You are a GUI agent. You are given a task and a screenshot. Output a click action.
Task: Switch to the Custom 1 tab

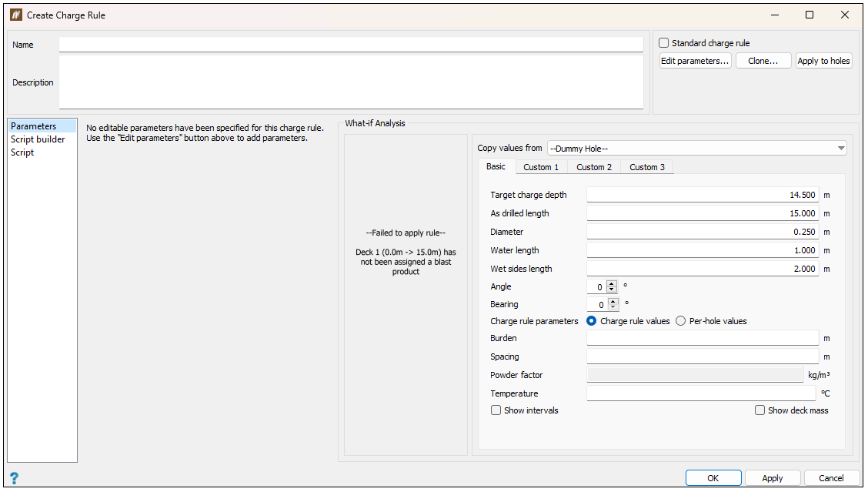click(x=541, y=167)
